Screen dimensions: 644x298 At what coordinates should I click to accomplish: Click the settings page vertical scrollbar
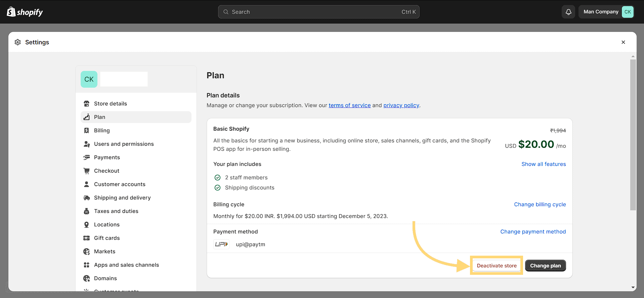coord(633,134)
